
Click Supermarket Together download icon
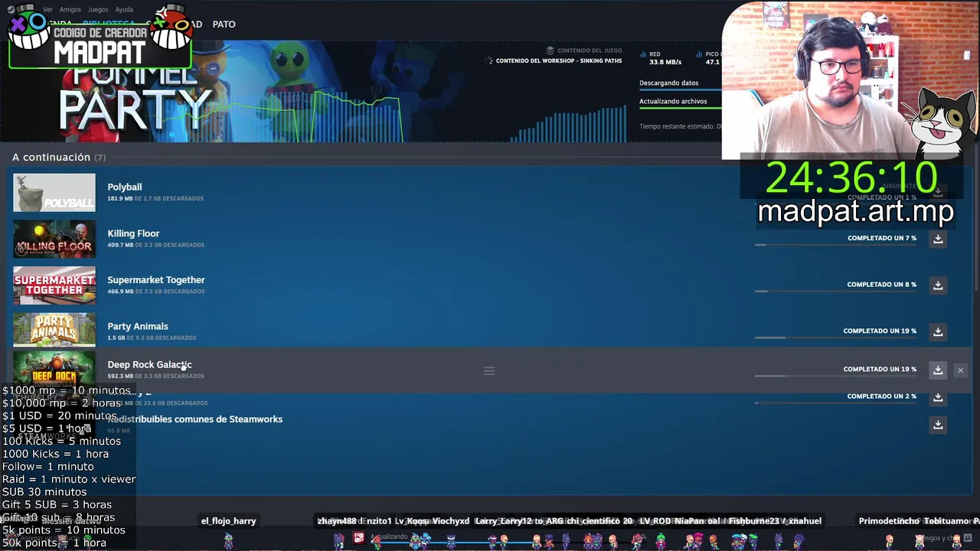click(x=938, y=285)
